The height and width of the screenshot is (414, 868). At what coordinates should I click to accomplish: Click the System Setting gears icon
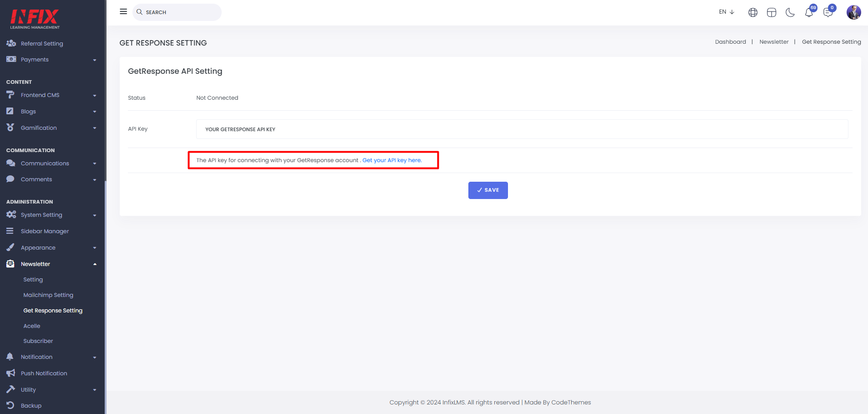(x=11, y=215)
